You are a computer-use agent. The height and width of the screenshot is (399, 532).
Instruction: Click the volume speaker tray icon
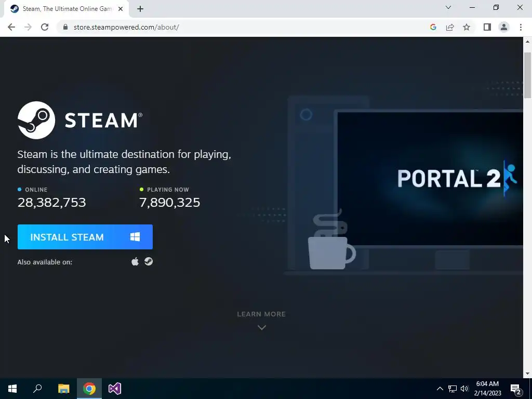464,389
